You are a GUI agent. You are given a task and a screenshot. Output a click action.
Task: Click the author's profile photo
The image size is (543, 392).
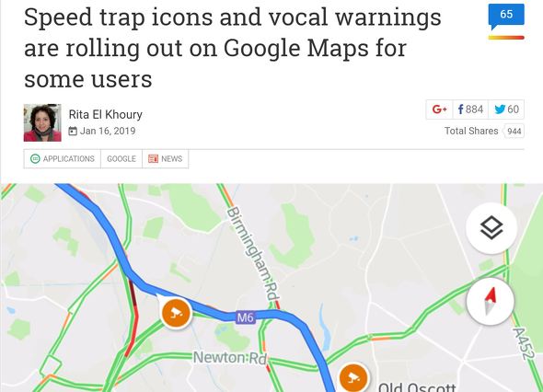[42, 122]
